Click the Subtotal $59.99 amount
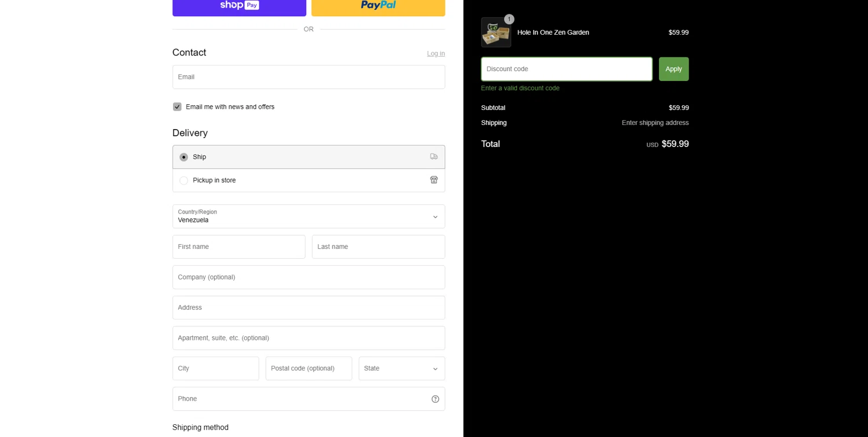This screenshot has width=868, height=437. 679,108
